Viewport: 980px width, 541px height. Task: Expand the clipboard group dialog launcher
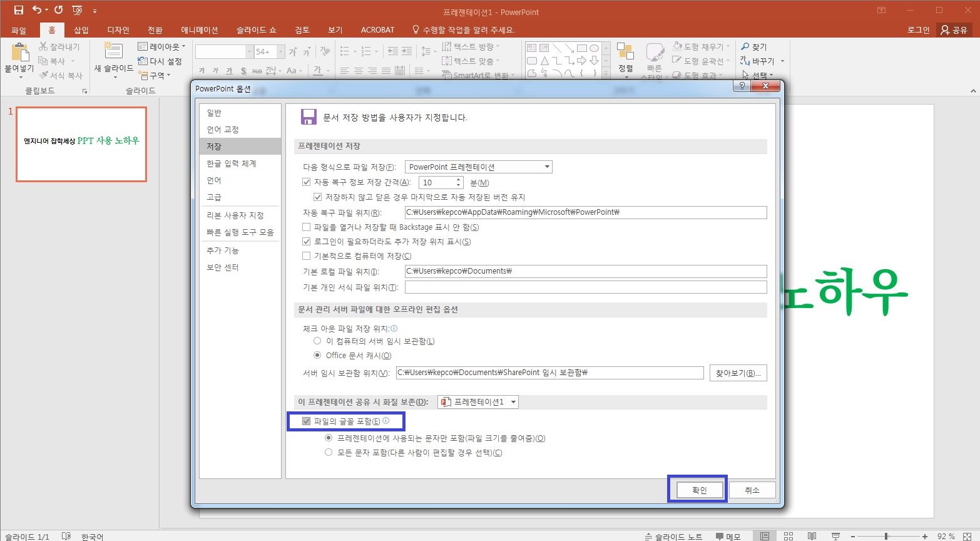[x=84, y=91]
